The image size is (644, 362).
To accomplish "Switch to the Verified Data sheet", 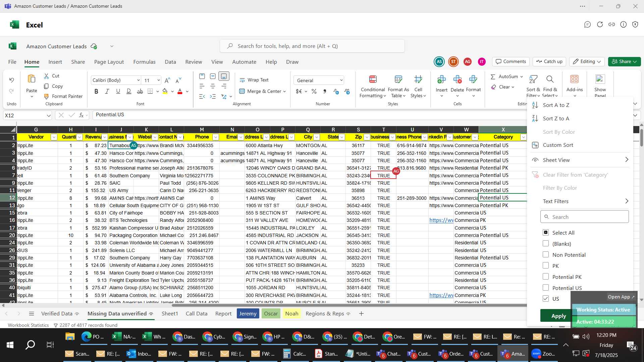I will (57, 314).
